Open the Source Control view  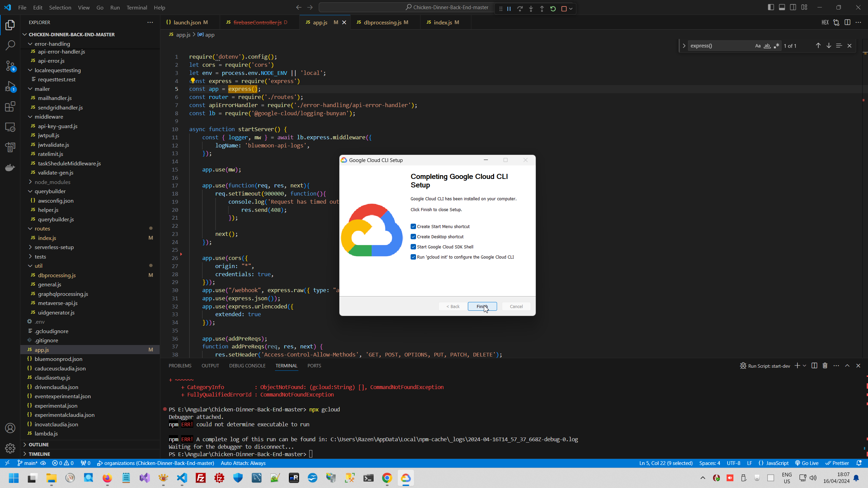(x=10, y=66)
